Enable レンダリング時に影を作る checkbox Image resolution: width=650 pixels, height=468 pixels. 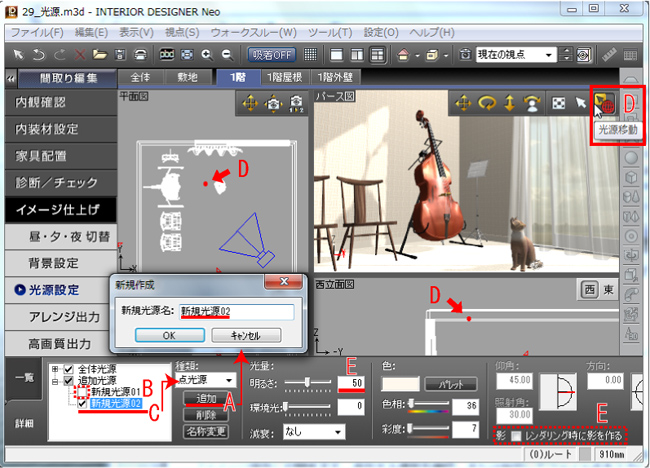(516, 436)
